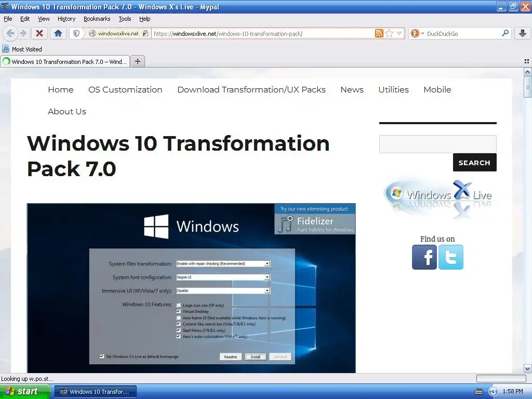Click the list all tabs icon
The image size is (532, 399).
point(527,61)
